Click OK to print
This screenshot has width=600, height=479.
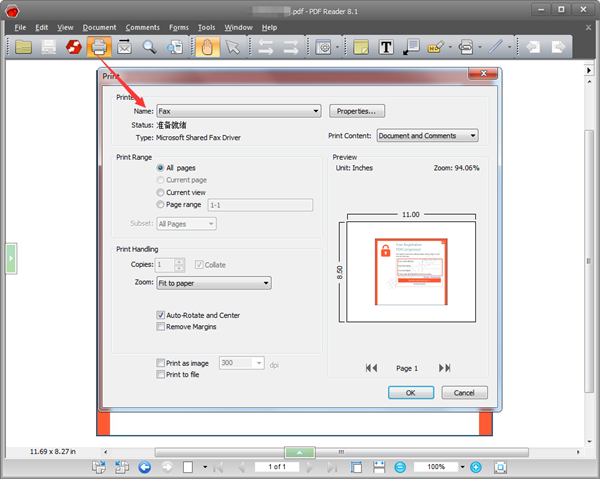411,393
